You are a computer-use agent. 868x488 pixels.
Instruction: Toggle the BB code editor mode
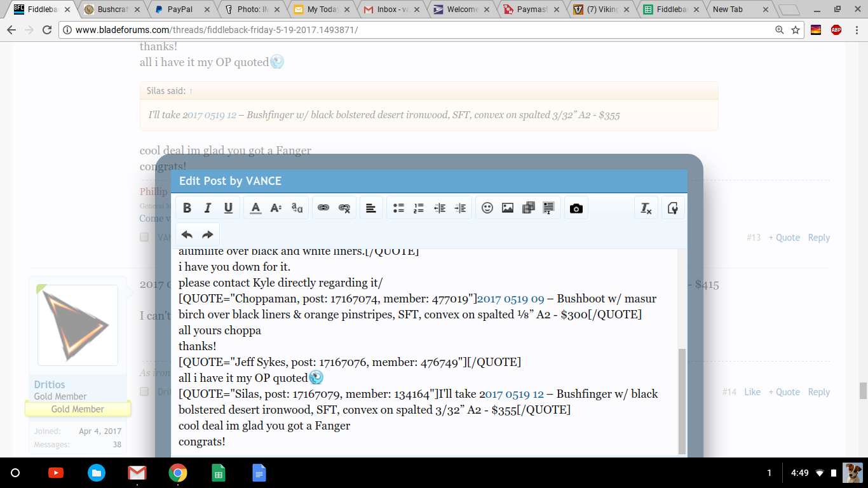pos(674,208)
